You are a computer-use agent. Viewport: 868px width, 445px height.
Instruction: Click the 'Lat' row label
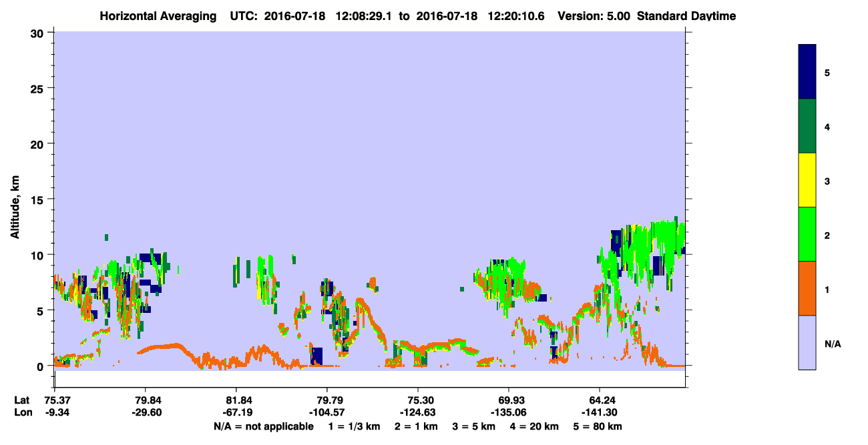[x=22, y=400]
